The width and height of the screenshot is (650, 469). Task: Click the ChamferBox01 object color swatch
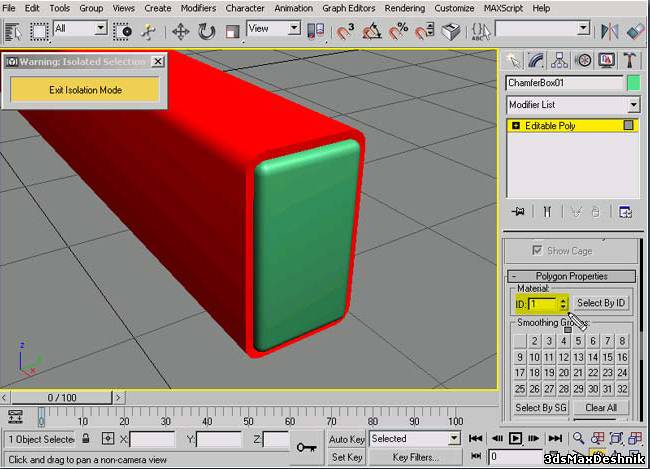(633, 83)
